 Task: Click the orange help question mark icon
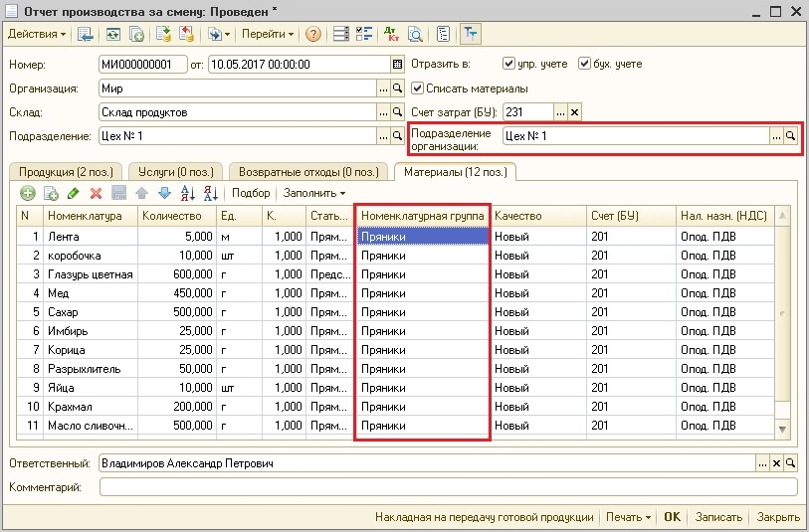click(x=313, y=34)
